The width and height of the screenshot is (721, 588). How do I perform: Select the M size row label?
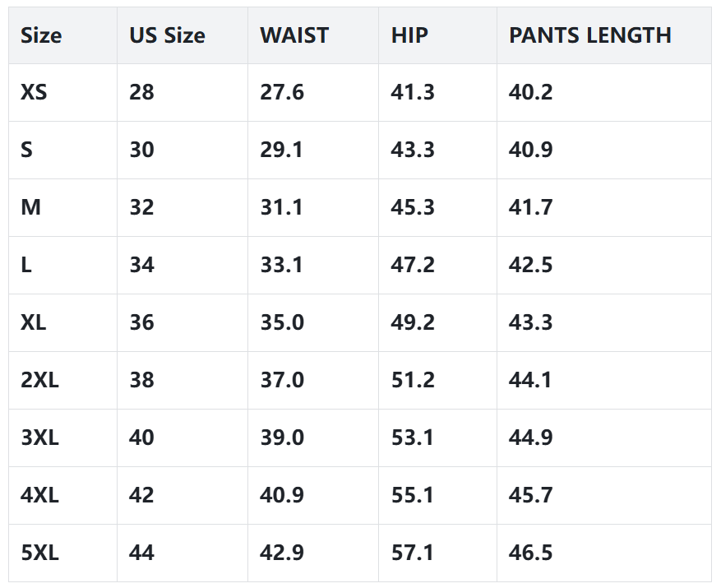(x=30, y=207)
